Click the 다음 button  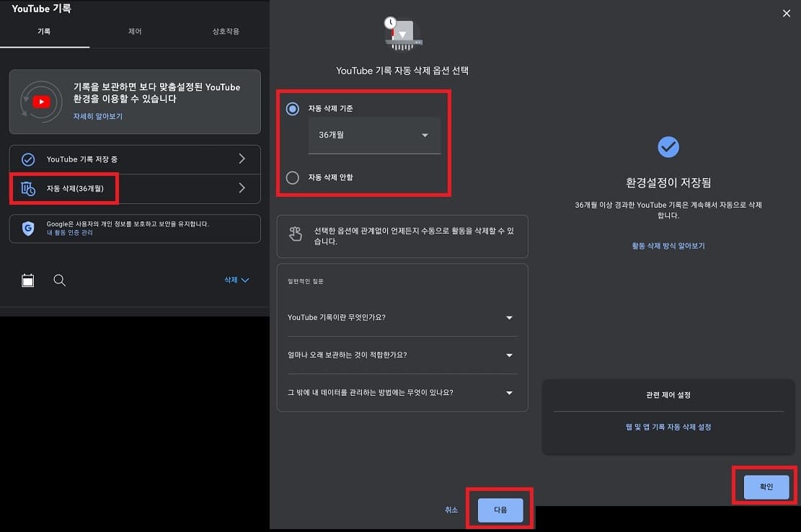500,510
